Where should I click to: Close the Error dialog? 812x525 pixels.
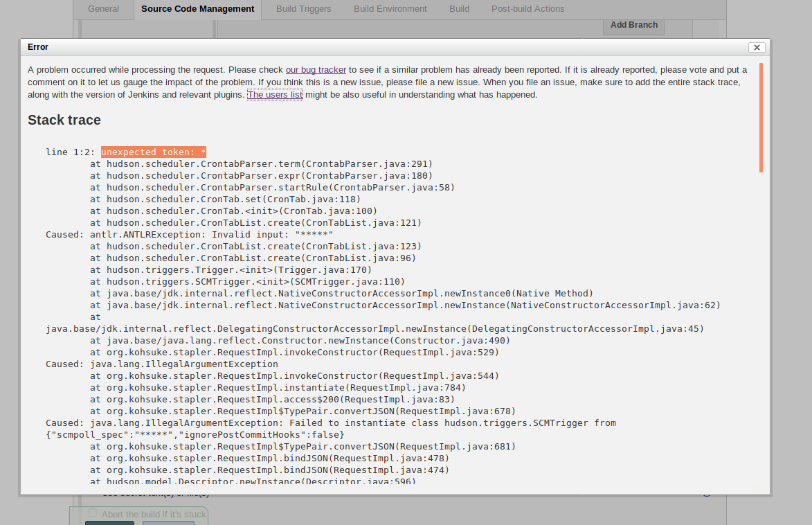coord(756,47)
